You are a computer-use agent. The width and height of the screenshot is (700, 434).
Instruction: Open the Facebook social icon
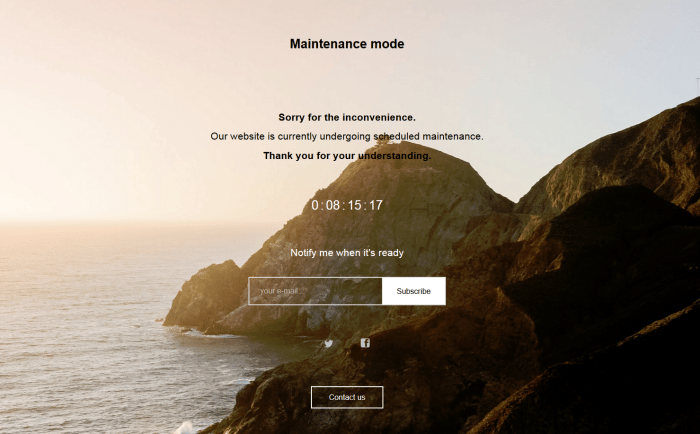point(365,343)
